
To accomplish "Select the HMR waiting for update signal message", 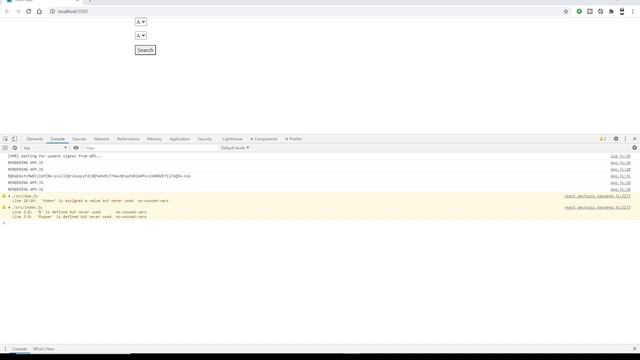I will click(55, 156).
